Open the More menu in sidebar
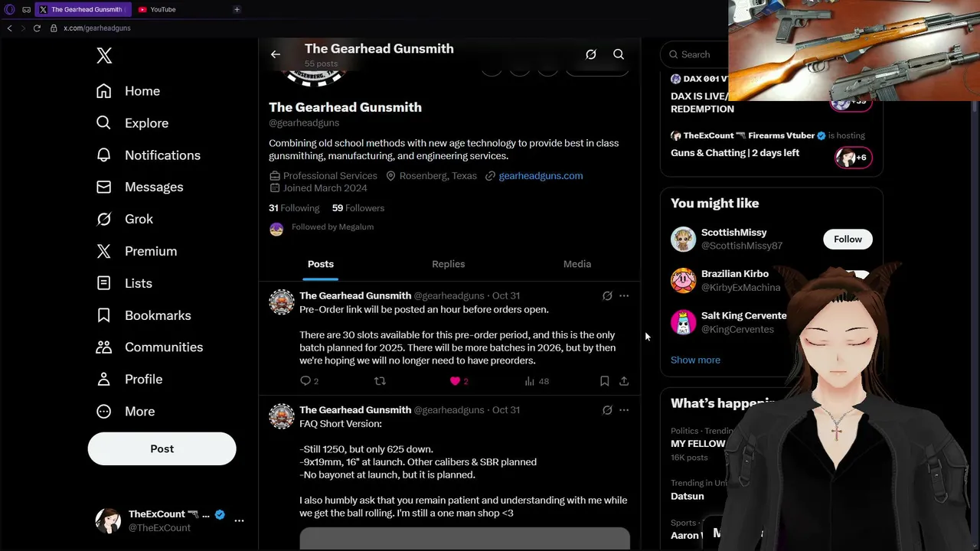This screenshot has width=980, height=551. coord(125,412)
